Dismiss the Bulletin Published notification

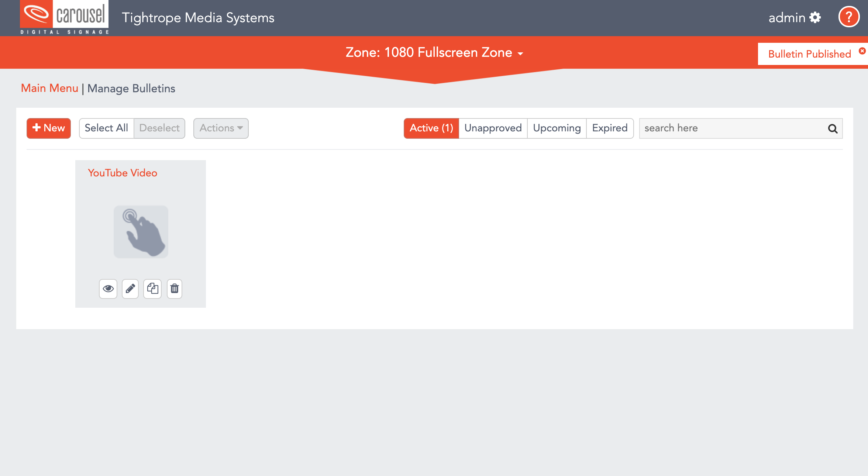(x=862, y=51)
